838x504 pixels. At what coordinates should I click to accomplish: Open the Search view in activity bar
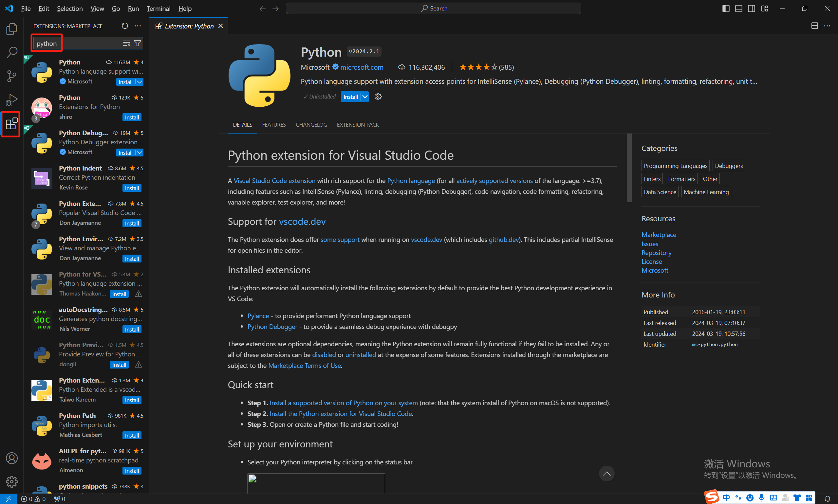point(11,53)
